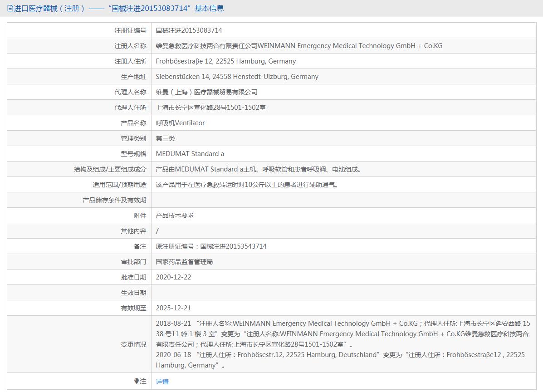
Task: Click the page title 进口医疗器械（注册）
Action: 49,8
